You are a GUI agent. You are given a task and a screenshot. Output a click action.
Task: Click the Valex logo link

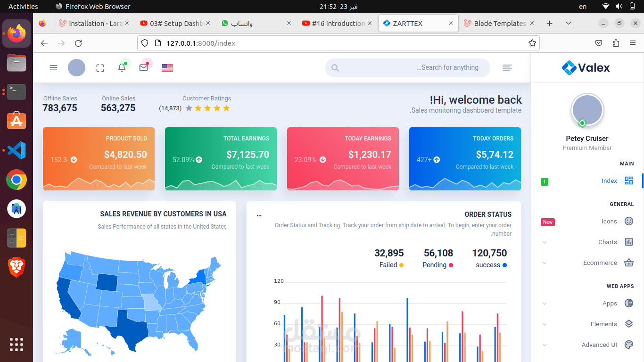click(586, 68)
